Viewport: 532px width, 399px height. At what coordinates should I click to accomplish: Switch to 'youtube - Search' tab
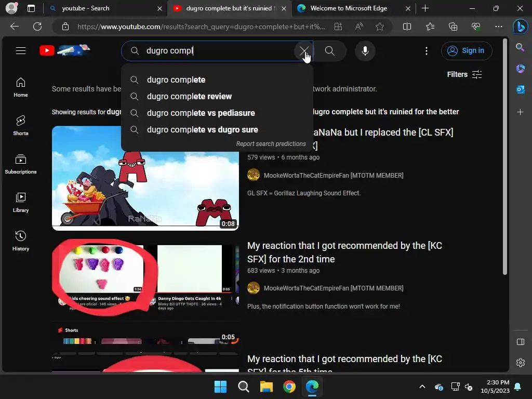[x=105, y=8]
